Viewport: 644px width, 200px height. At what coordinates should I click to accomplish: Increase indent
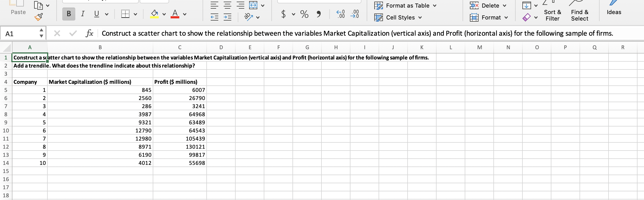pyautogui.click(x=227, y=17)
